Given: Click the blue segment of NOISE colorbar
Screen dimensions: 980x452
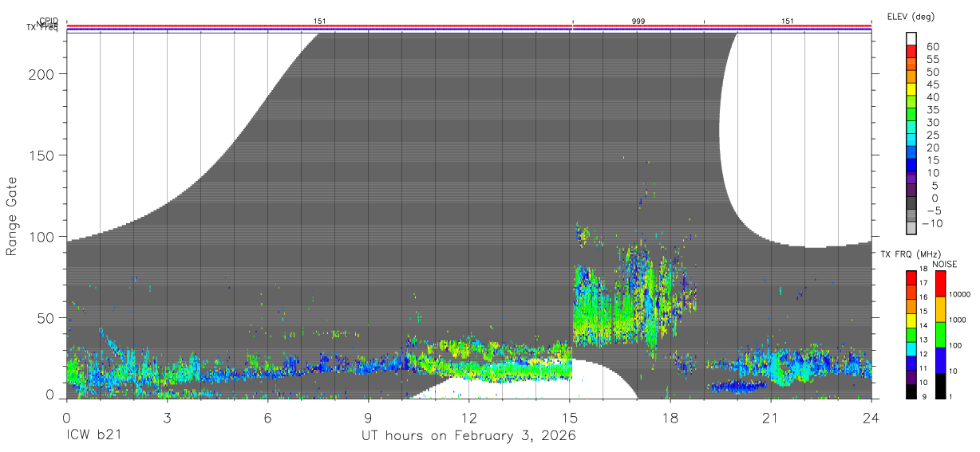Looking at the screenshot, I should pyautogui.click(x=940, y=360).
